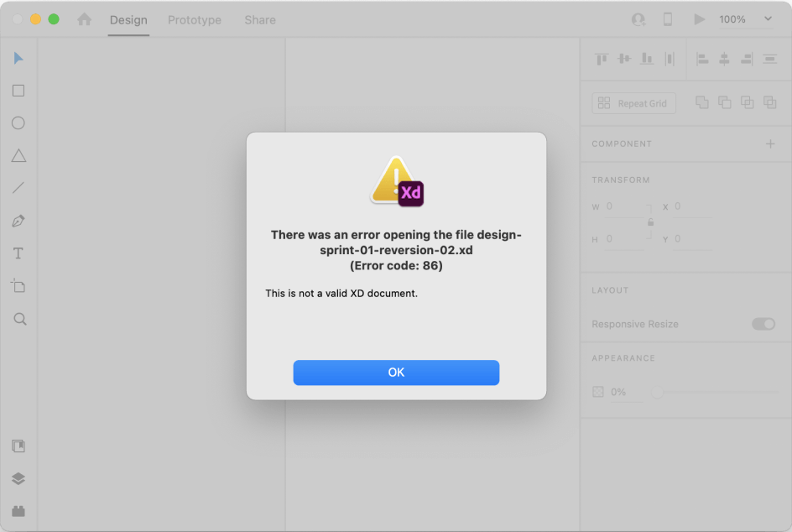
Task: Click OK to dismiss error dialog
Action: pos(396,373)
